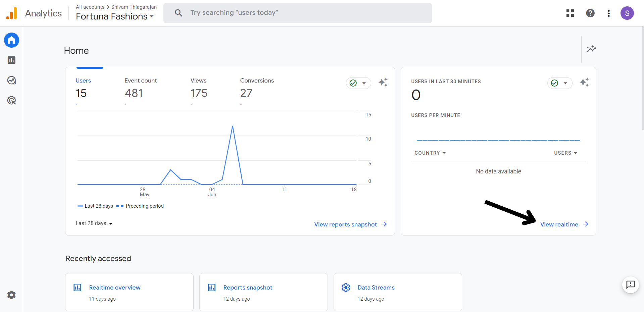
Task: Click the Google Analytics logo
Action: tap(12, 13)
